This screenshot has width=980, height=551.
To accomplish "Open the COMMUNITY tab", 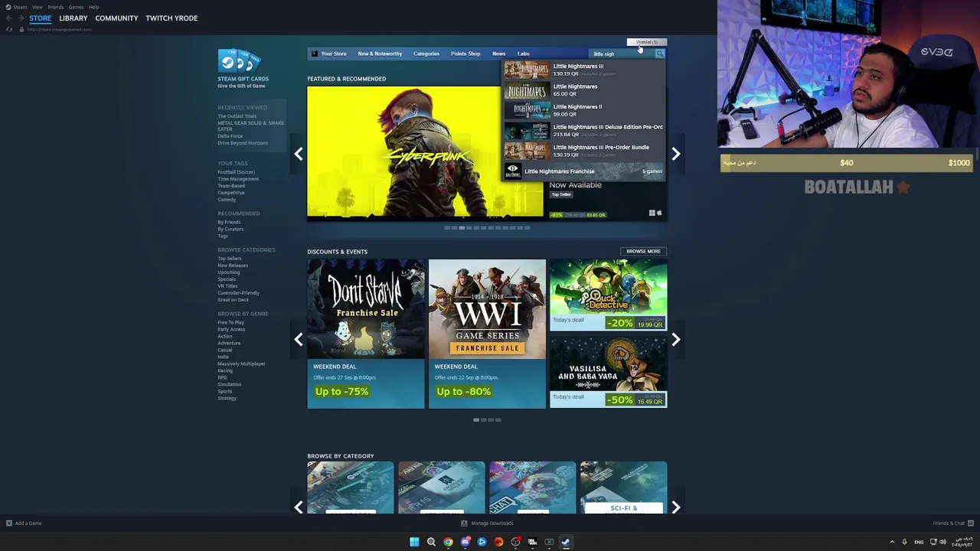I will (x=116, y=18).
